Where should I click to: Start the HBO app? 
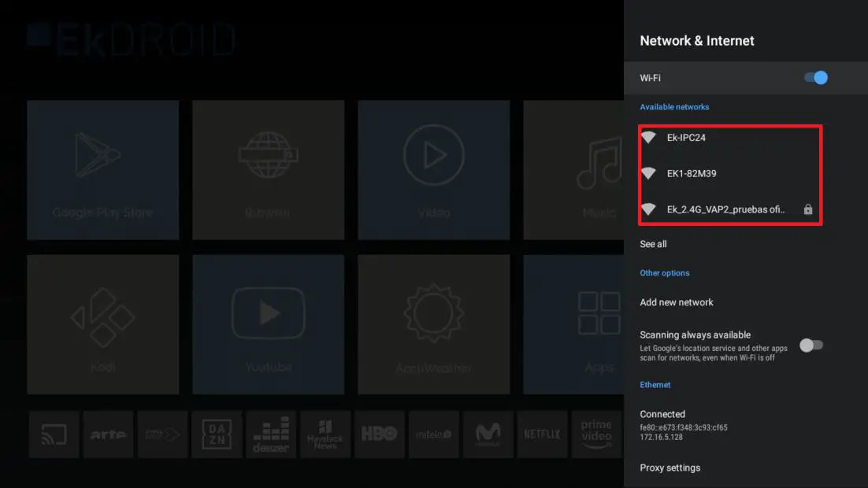click(380, 434)
